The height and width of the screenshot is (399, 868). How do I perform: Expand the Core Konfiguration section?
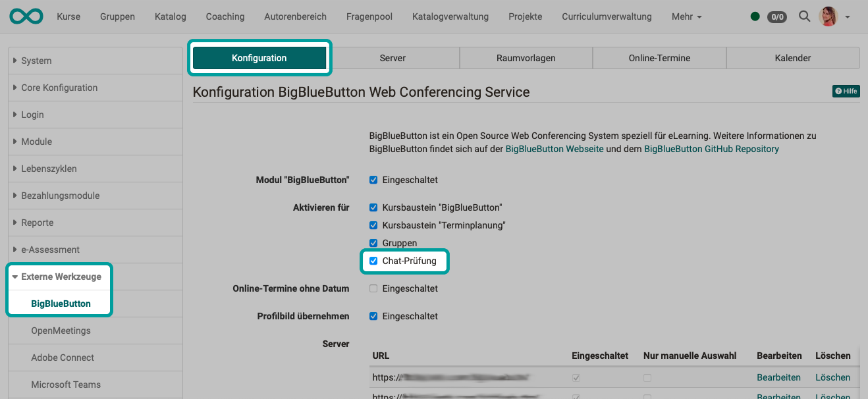[x=59, y=88]
